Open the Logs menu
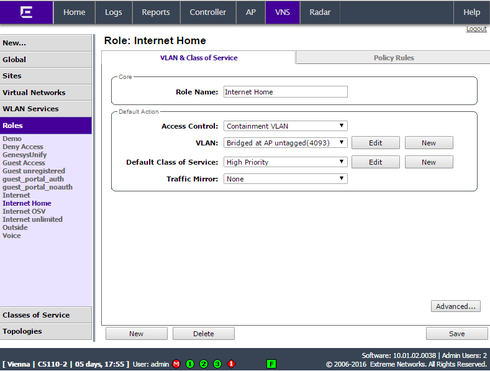Viewport: 490px width, 371px height. point(114,12)
